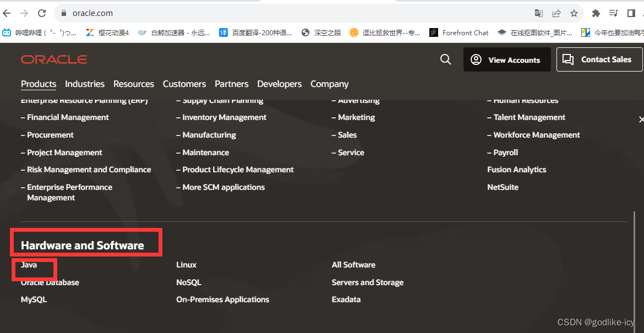This screenshot has height=333, width=644.
Task: Open the NoSQL link
Action: click(189, 282)
